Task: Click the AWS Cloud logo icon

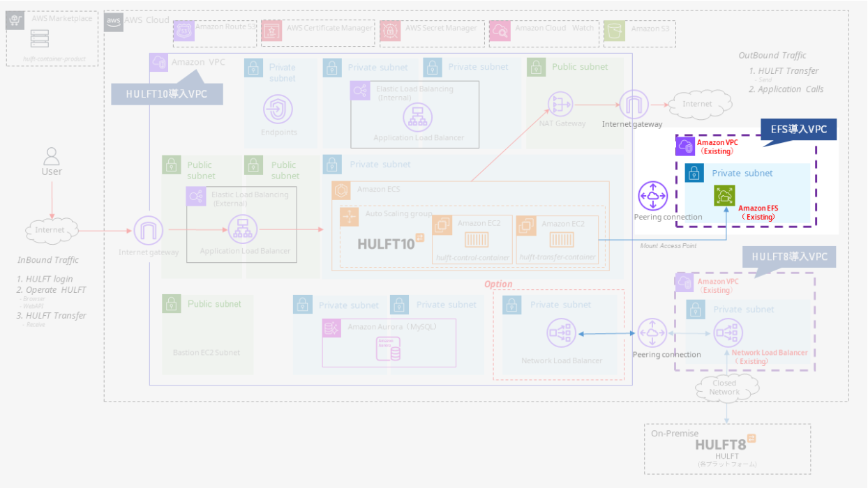Action: point(114,22)
